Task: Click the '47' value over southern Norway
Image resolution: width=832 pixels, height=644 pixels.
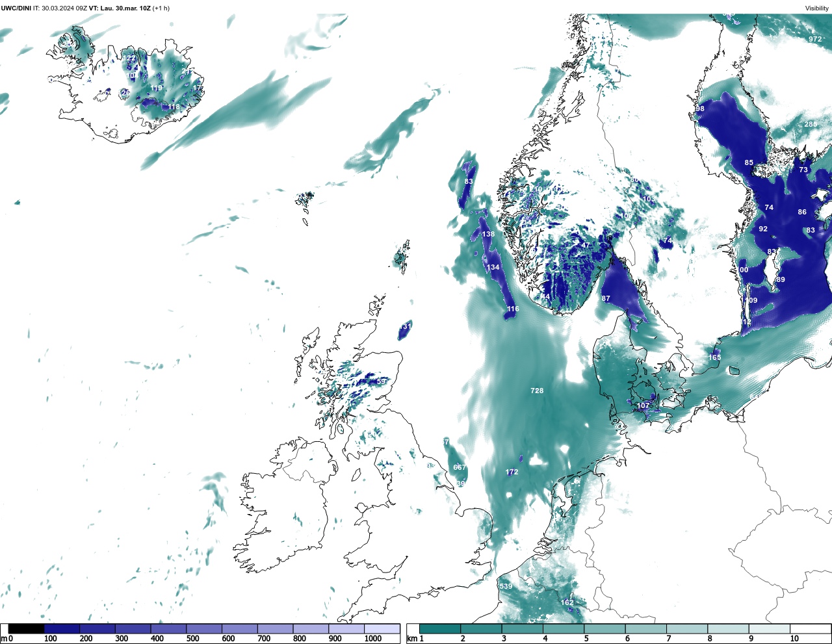Action: coord(586,245)
